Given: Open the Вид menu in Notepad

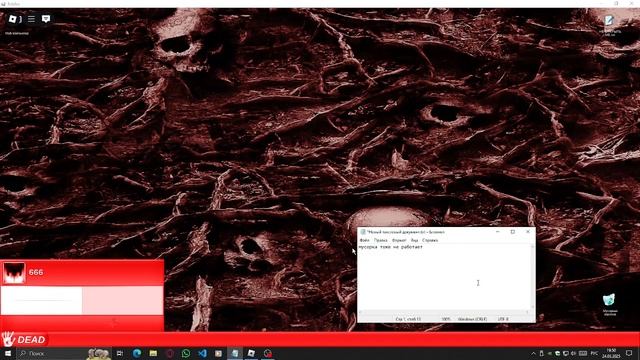Looking at the screenshot, I should point(414,240).
